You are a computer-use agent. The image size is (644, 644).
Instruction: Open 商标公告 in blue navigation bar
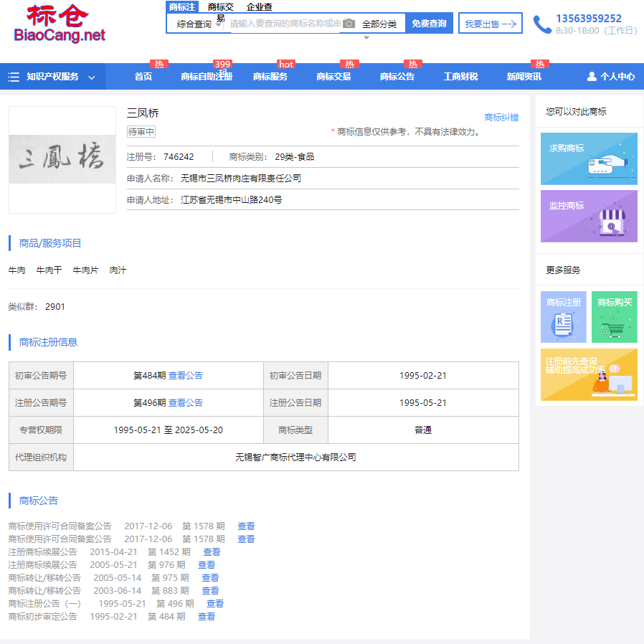tap(397, 77)
